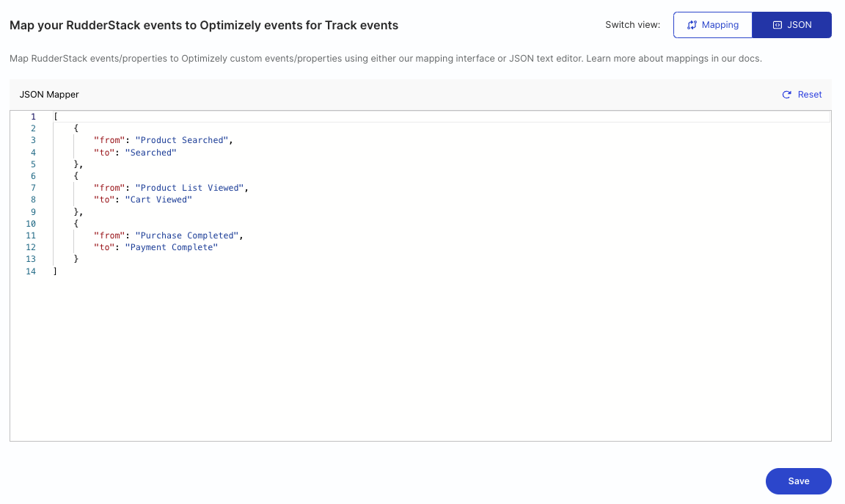The image size is (845, 504).
Task: Click the "to" key on line 4
Action: tap(104, 153)
